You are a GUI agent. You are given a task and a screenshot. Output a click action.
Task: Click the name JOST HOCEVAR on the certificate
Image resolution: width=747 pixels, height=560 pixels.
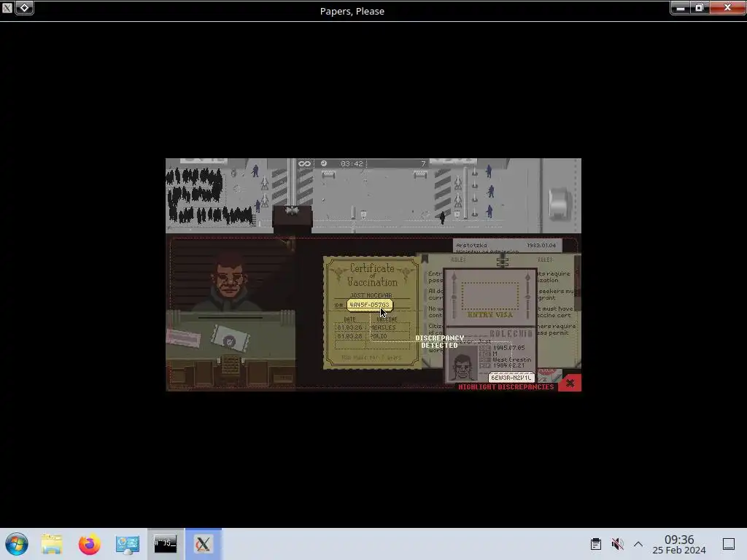(371, 295)
